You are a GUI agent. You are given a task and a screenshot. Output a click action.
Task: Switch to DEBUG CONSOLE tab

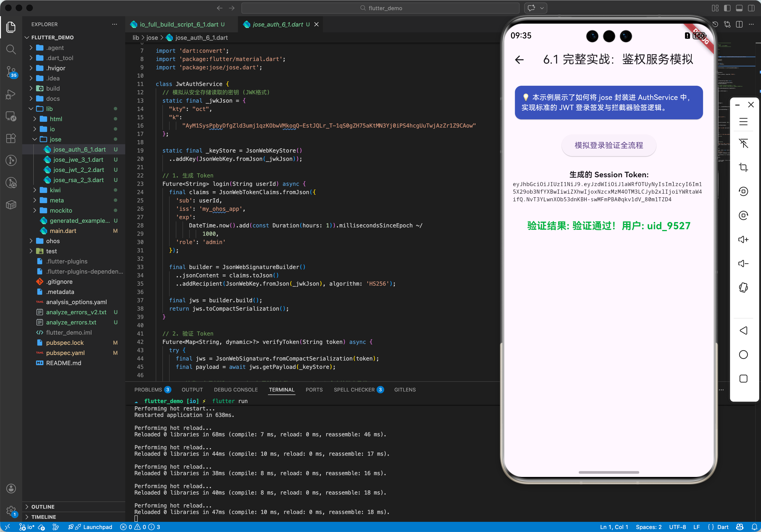click(236, 389)
